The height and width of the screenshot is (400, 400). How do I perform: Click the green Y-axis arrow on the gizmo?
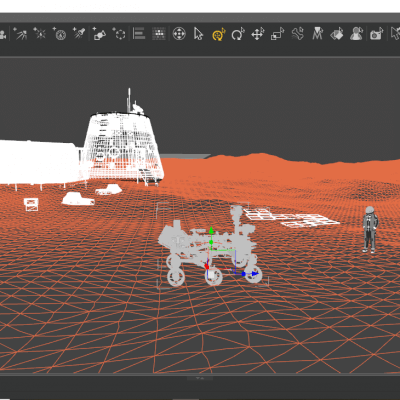click(211, 231)
